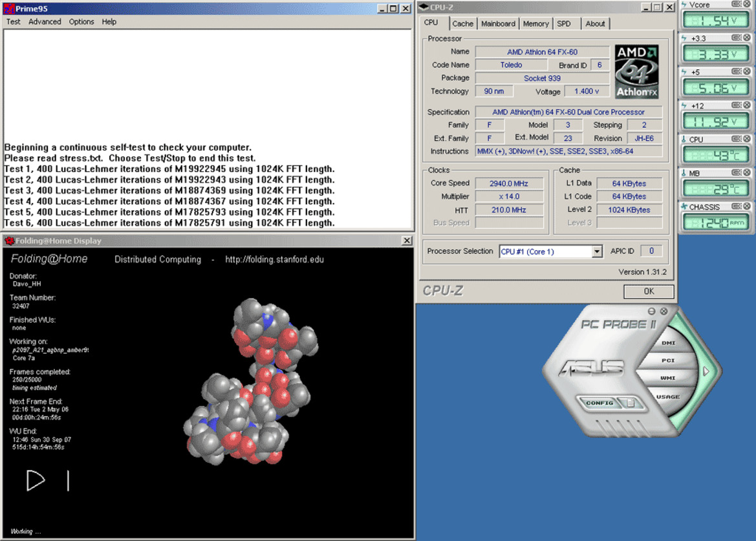Click the team number 32407 in Folding@Home

coord(21,306)
